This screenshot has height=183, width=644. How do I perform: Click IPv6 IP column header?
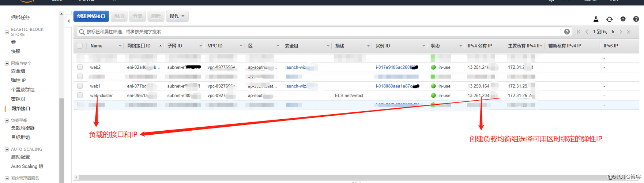[x=611, y=46]
